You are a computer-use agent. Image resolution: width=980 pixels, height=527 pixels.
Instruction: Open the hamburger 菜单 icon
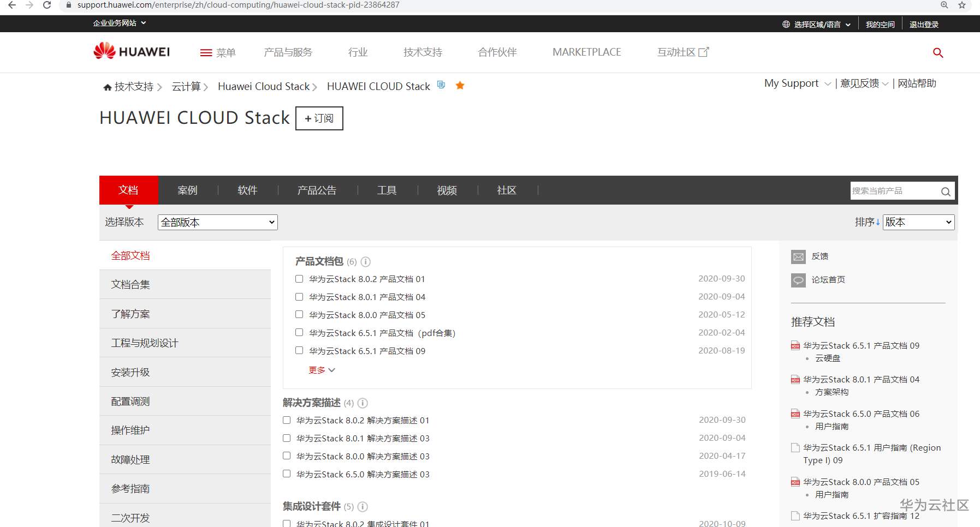tap(206, 53)
